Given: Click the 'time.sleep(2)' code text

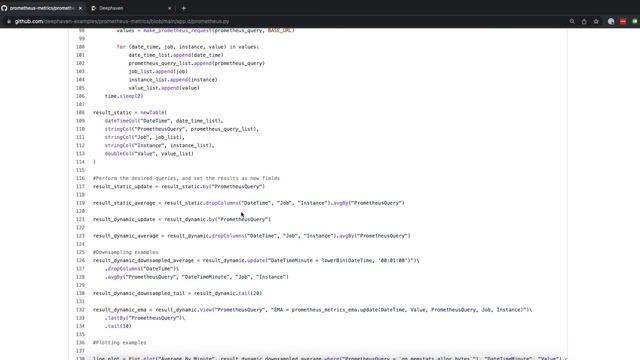Looking at the screenshot, I should [x=124, y=96].
